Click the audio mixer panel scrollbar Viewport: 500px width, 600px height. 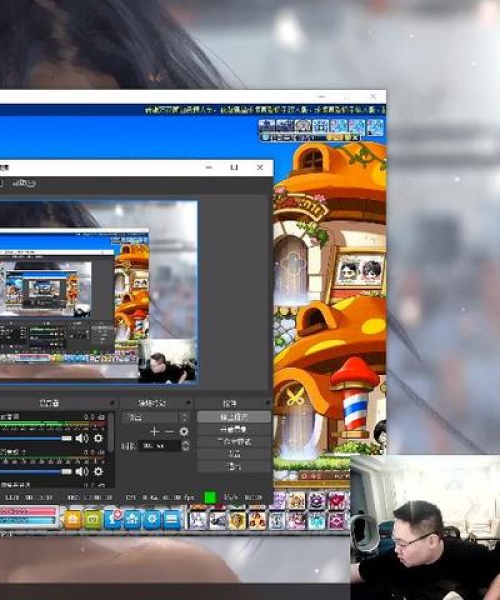pyautogui.click(x=111, y=432)
